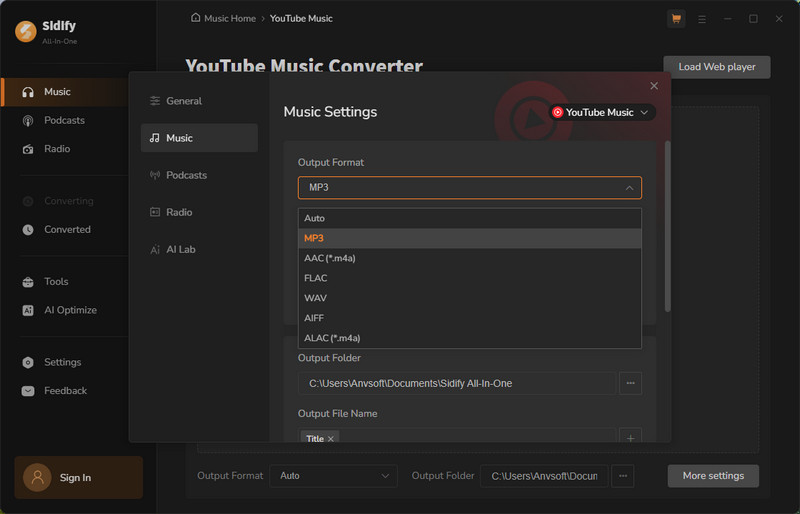Click the Sidify logo icon
This screenshot has width=800, height=514.
point(26,31)
